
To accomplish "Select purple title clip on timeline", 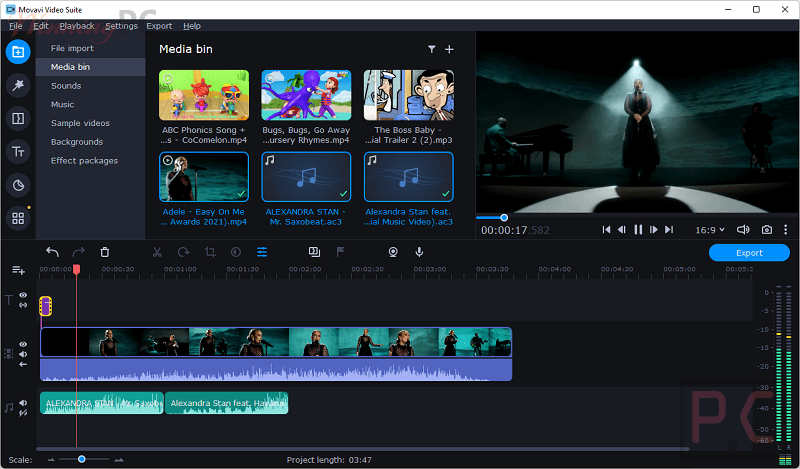I will click(45, 306).
